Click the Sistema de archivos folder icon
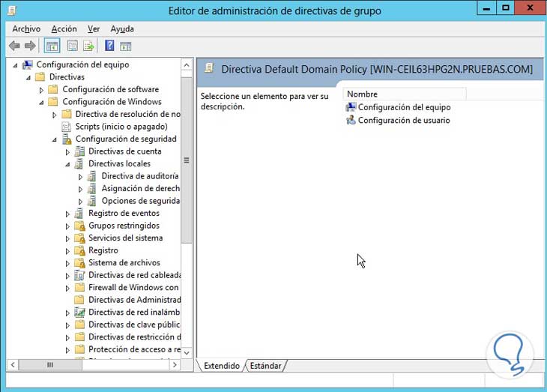 coord(79,263)
